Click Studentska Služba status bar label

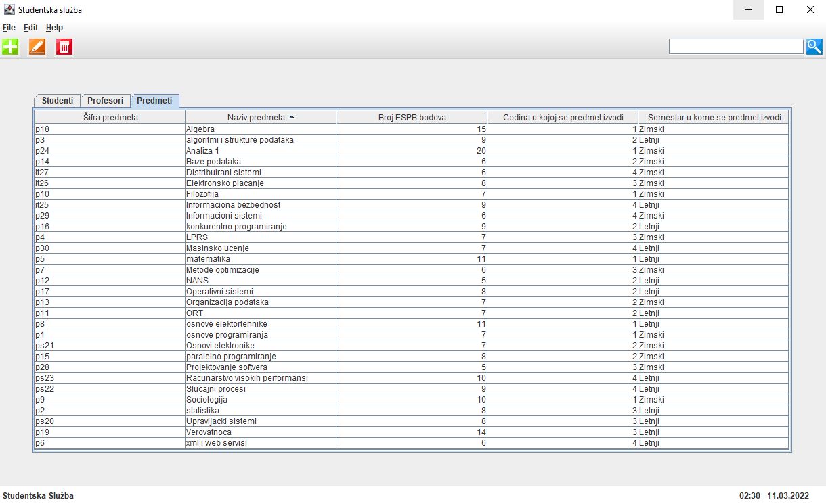[38, 496]
